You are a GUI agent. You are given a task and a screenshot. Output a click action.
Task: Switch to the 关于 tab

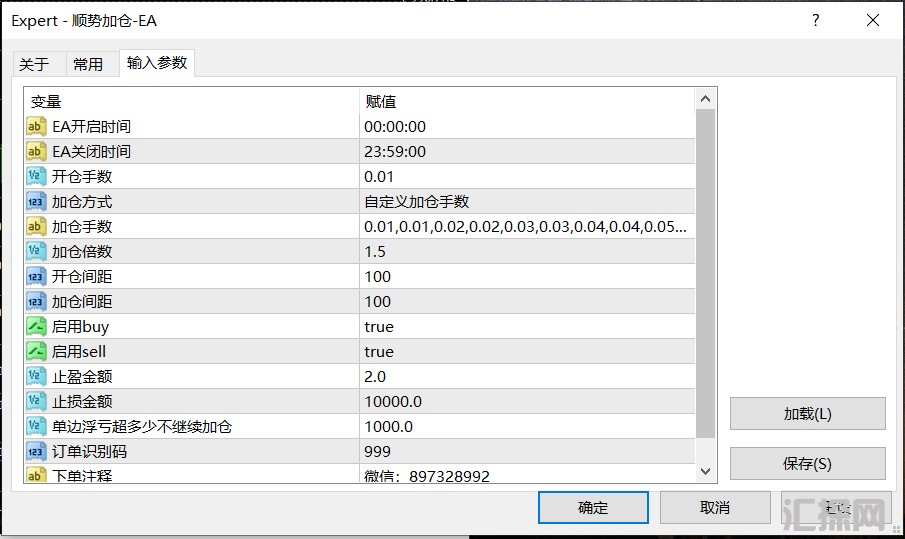(x=40, y=63)
